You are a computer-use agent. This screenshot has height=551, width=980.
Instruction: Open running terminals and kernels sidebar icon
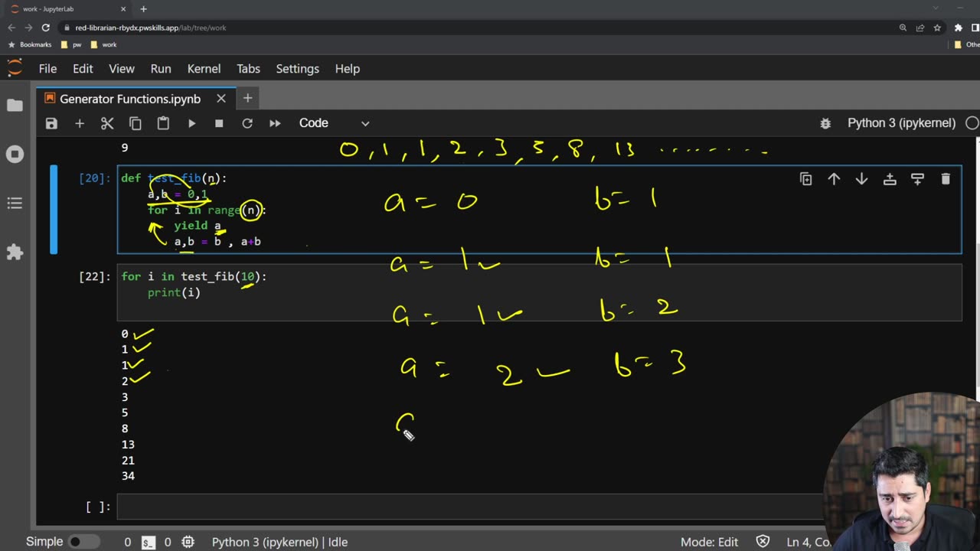15,154
